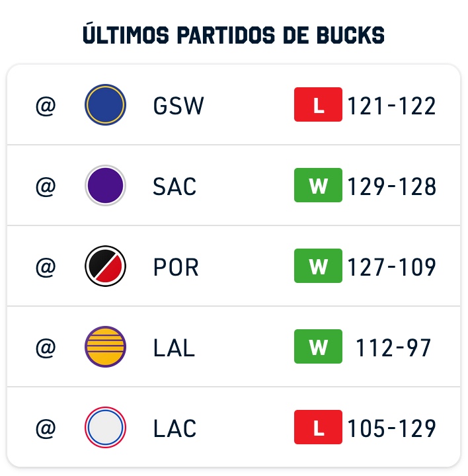Click the Golden State Warriors team logo
This screenshot has height=476, width=468.
105,104
